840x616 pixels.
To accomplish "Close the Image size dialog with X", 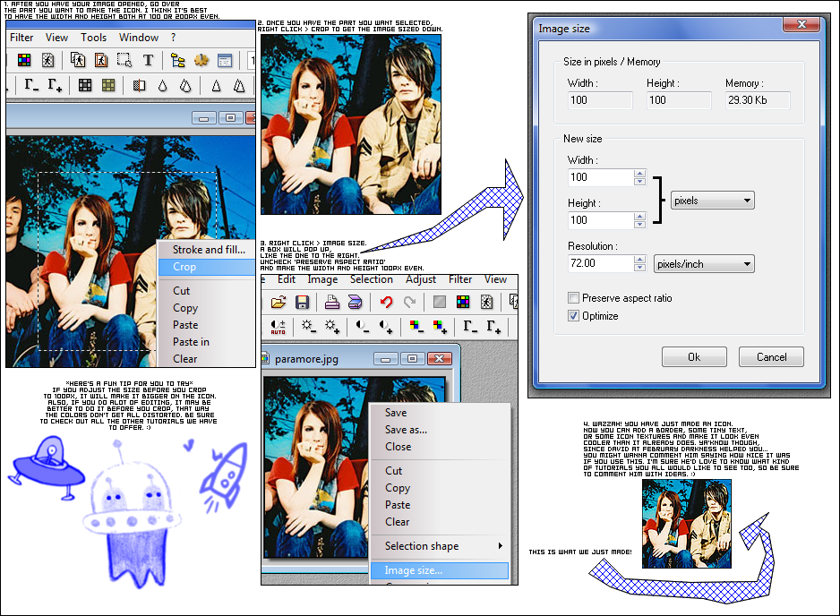I will [x=801, y=24].
